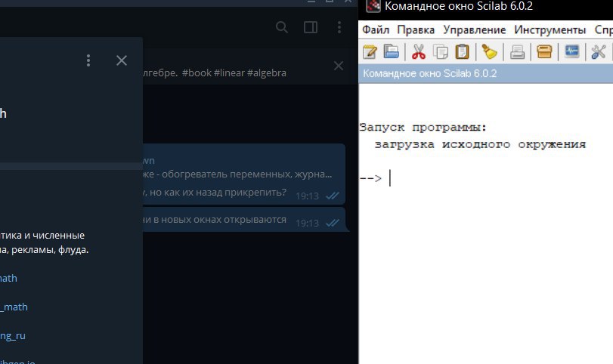Open three-dot menu in the info panel
This screenshot has height=364, width=613.
(x=88, y=60)
